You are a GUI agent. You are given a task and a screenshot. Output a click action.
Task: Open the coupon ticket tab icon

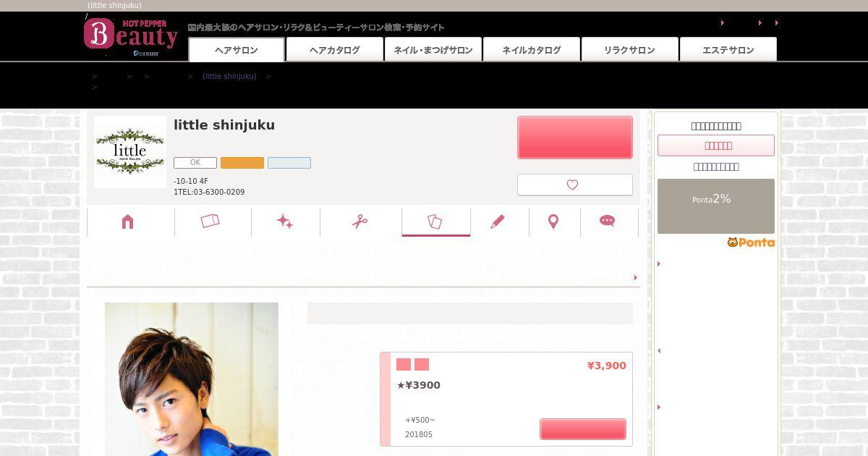(210, 221)
